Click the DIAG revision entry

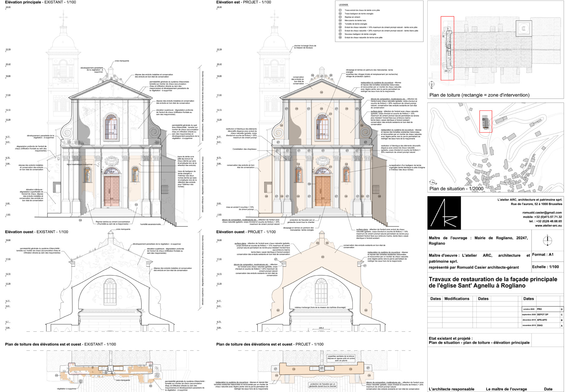(540, 325)
